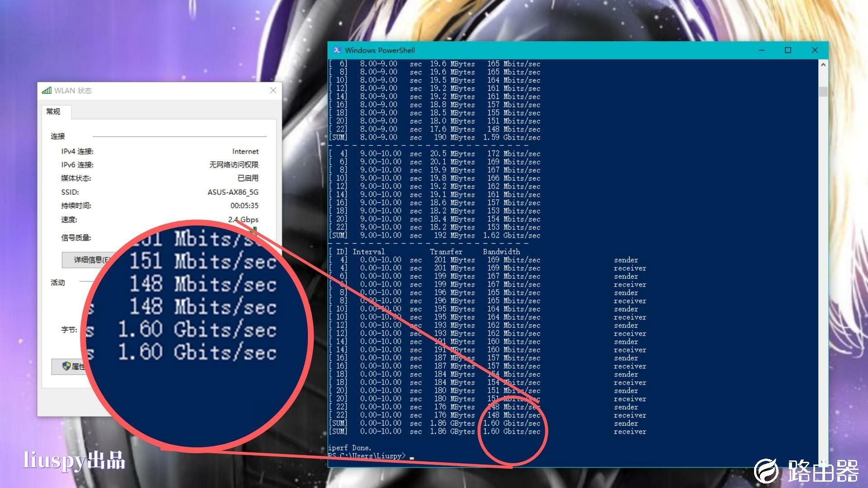Click the PowerShell icon in title bar
Screen dimensions: 868x488
[x=337, y=50]
